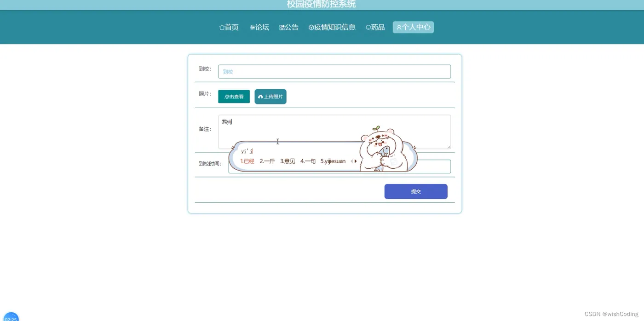Image resolution: width=644 pixels, height=321 pixels.
Task: Open the 个人中心 personal center
Action: click(x=413, y=27)
